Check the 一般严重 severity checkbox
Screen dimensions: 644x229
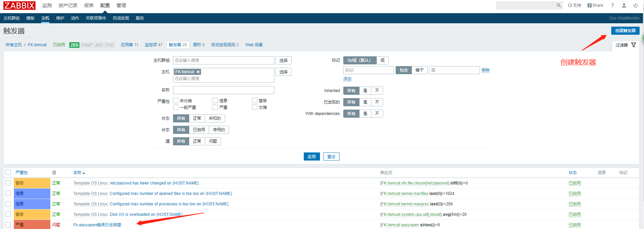pyautogui.click(x=176, y=107)
